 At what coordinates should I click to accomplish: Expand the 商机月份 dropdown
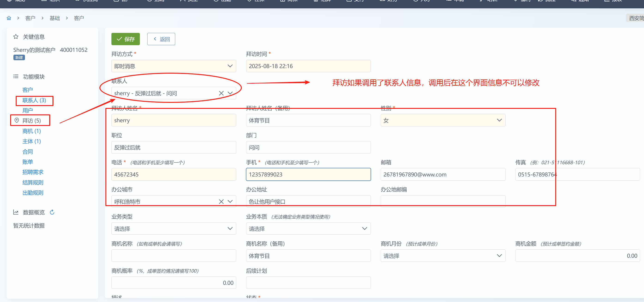pyautogui.click(x=442, y=256)
